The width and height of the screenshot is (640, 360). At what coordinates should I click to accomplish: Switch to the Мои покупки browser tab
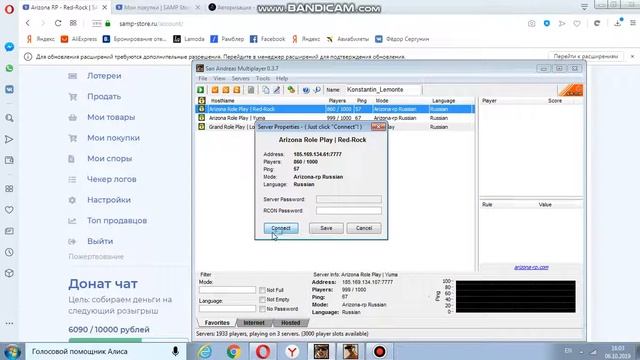[157, 7]
